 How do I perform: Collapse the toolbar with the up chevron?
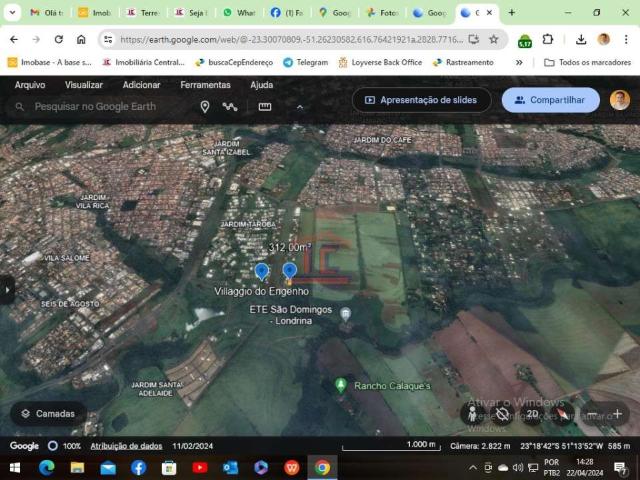(300, 107)
